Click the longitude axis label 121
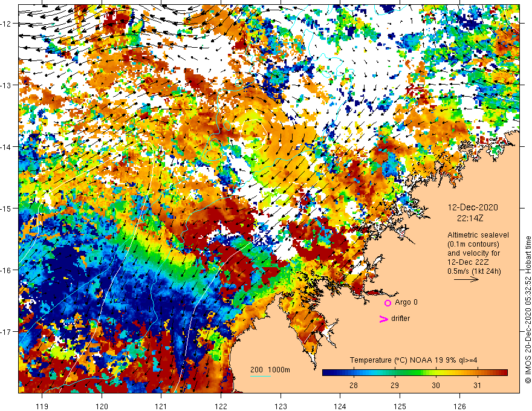Image resolution: width=532 pixels, height=411 pixels. click(x=161, y=406)
